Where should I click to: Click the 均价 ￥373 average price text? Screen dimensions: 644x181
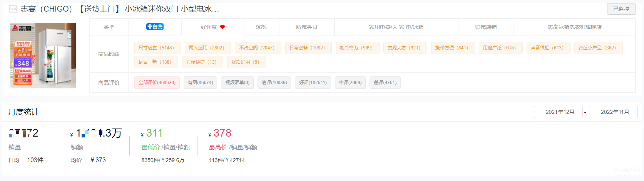click(x=88, y=160)
